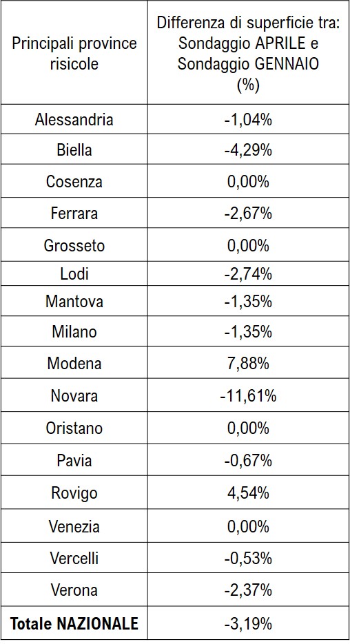Image resolution: width=350 pixels, height=644 pixels.
Task: Select the Alessandria province cell
Action: [74, 120]
